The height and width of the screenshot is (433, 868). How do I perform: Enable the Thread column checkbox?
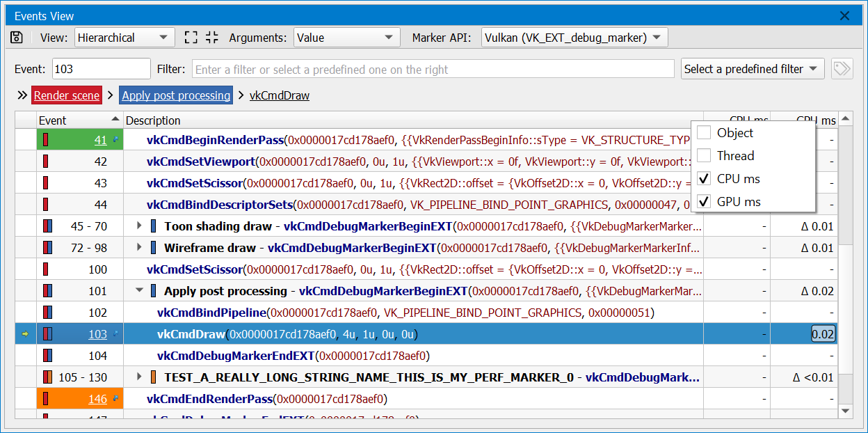tap(704, 156)
